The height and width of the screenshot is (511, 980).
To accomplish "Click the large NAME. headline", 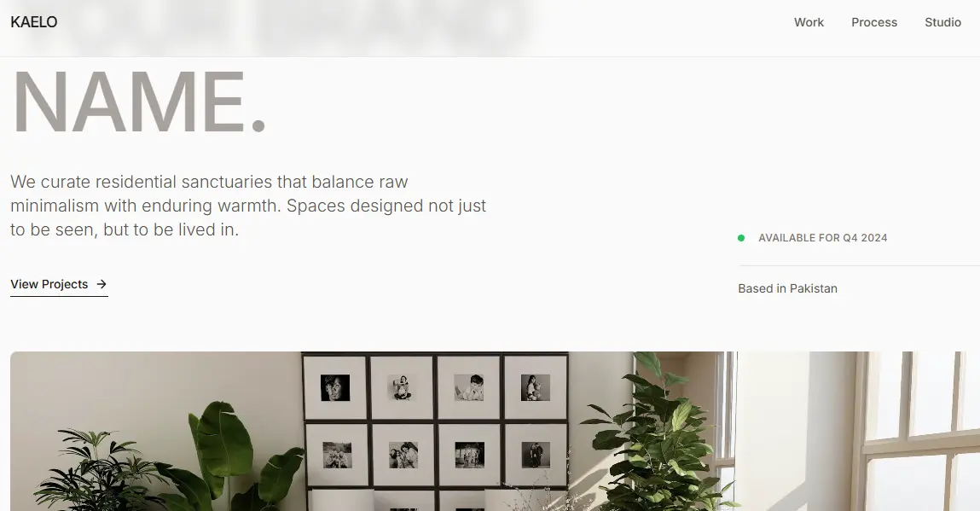I will click(x=139, y=102).
